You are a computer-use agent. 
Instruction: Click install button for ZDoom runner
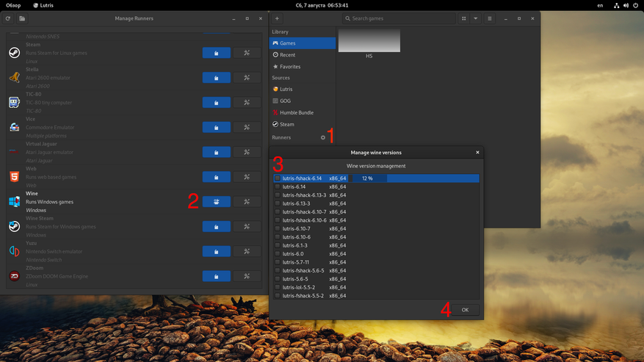click(x=216, y=277)
